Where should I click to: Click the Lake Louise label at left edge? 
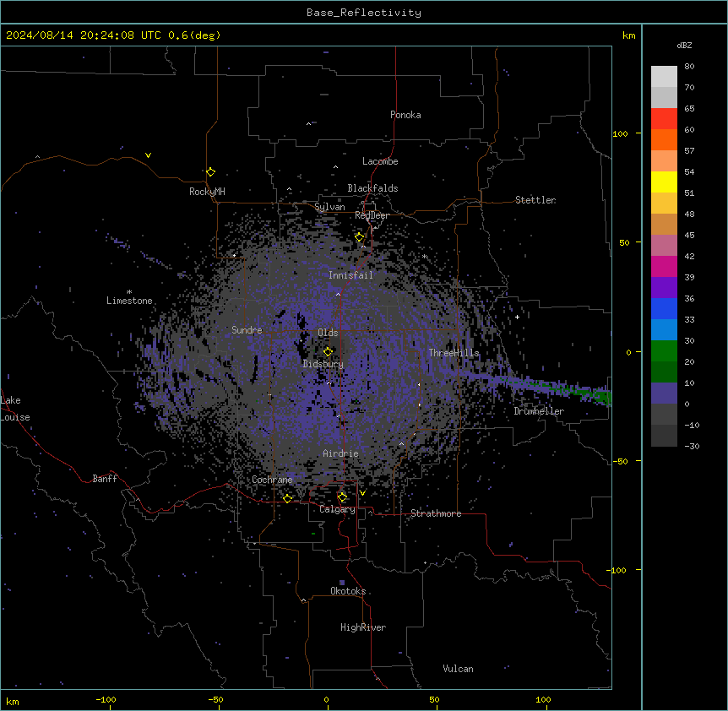pyautogui.click(x=14, y=409)
